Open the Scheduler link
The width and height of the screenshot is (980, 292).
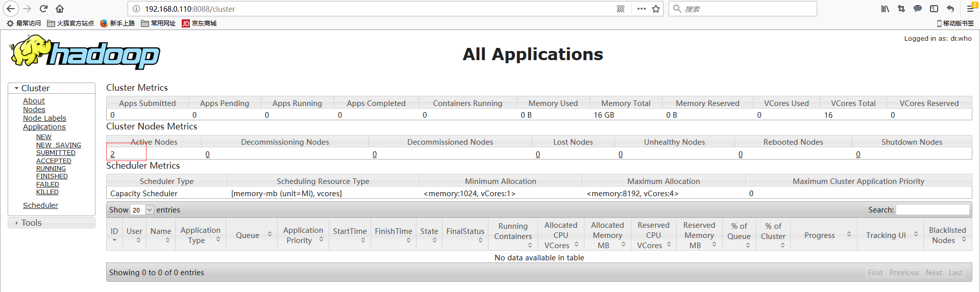tap(40, 205)
